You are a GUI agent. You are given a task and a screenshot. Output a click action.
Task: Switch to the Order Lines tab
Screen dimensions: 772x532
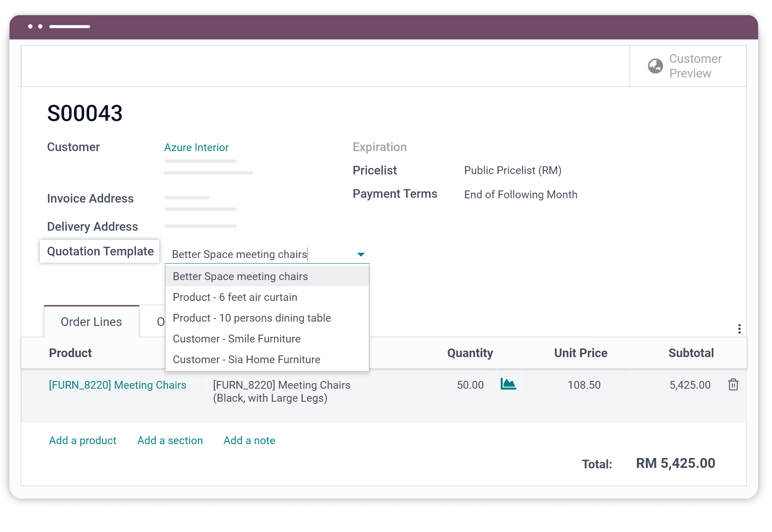(x=91, y=321)
